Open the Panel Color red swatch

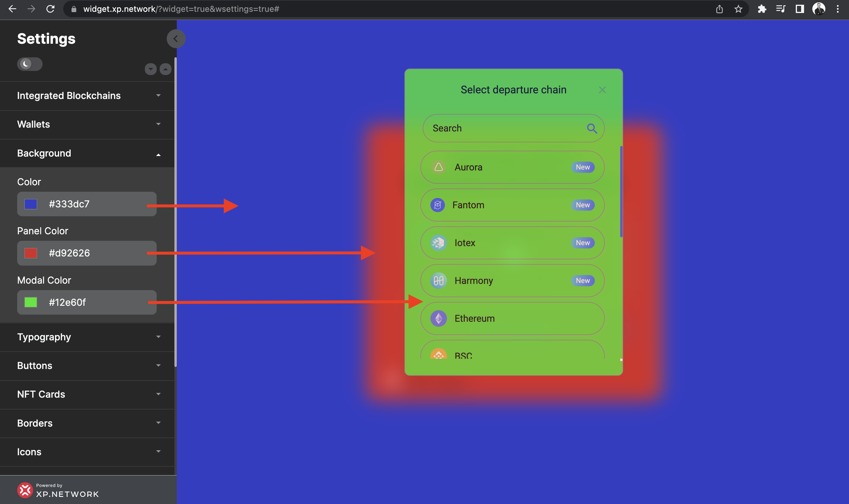(x=30, y=253)
